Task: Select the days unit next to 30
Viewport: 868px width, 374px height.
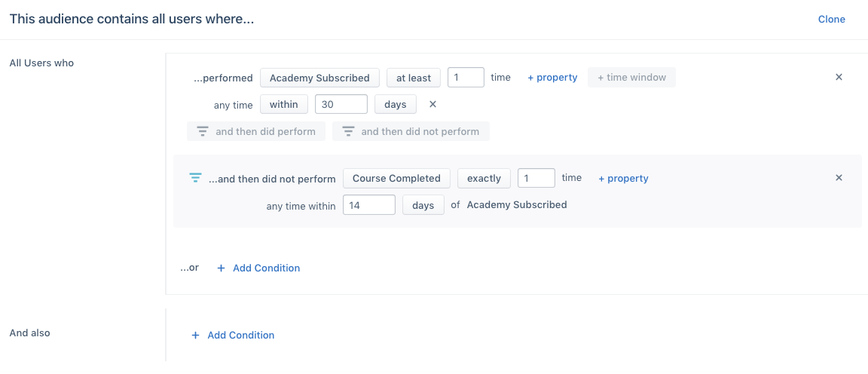Action: coord(396,104)
